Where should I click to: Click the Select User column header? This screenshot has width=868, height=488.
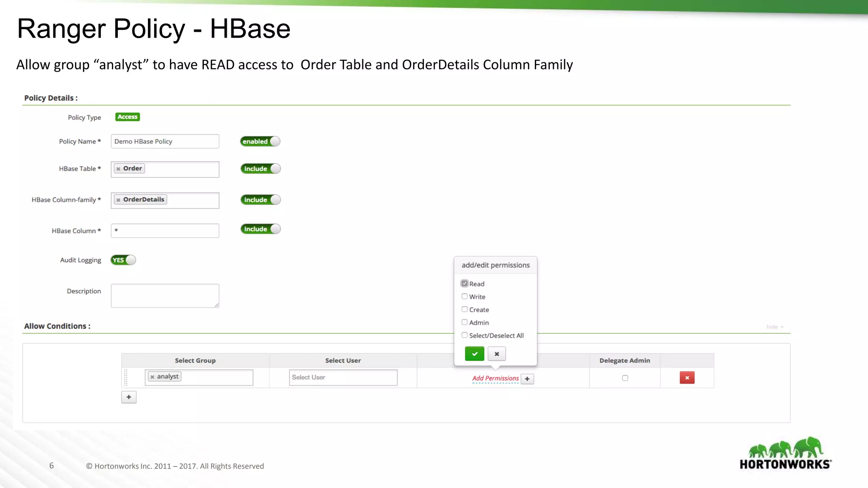343,360
